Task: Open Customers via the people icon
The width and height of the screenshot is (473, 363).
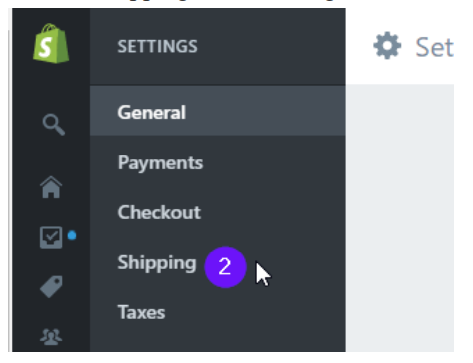Action: coord(51,337)
